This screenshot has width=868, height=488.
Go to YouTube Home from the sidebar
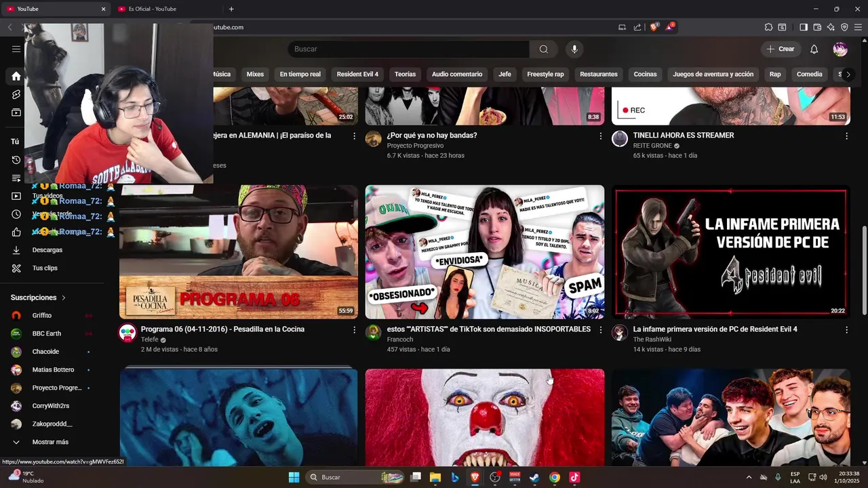click(x=16, y=76)
